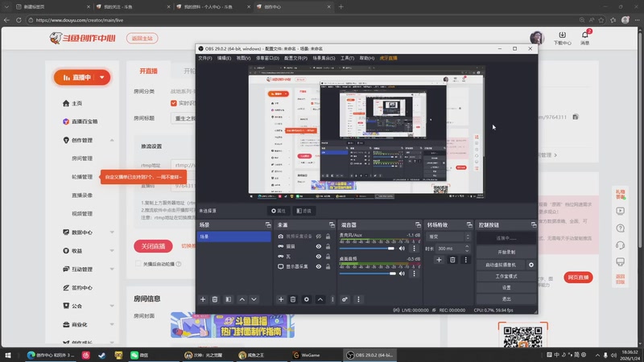
Task: Click red 关闭直播 button
Action: (x=153, y=246)
